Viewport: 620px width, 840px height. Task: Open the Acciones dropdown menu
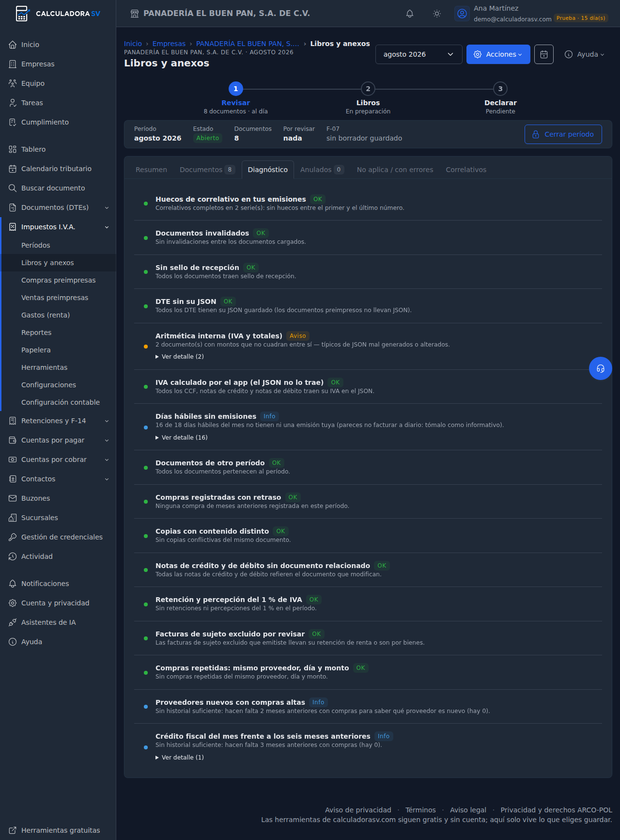(498, 54)
